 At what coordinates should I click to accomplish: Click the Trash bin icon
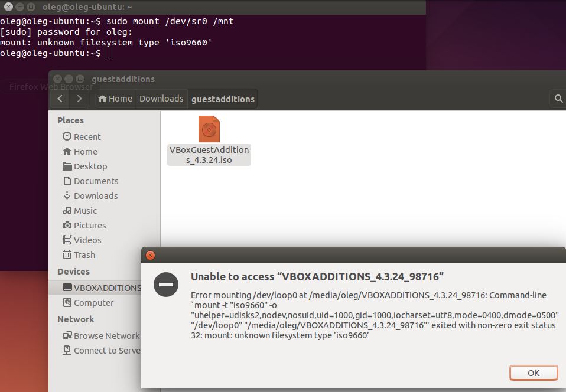point(67,254)
